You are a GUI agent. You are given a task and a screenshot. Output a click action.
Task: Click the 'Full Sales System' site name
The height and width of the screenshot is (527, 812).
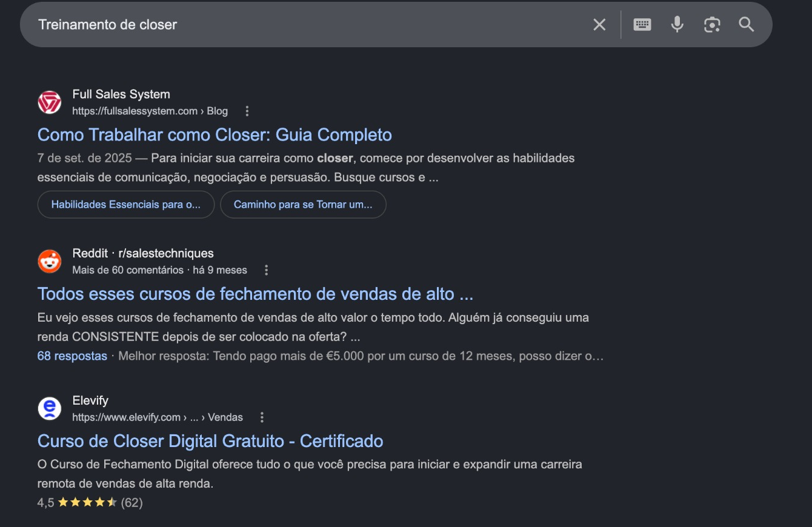click(x=121, y=94)
